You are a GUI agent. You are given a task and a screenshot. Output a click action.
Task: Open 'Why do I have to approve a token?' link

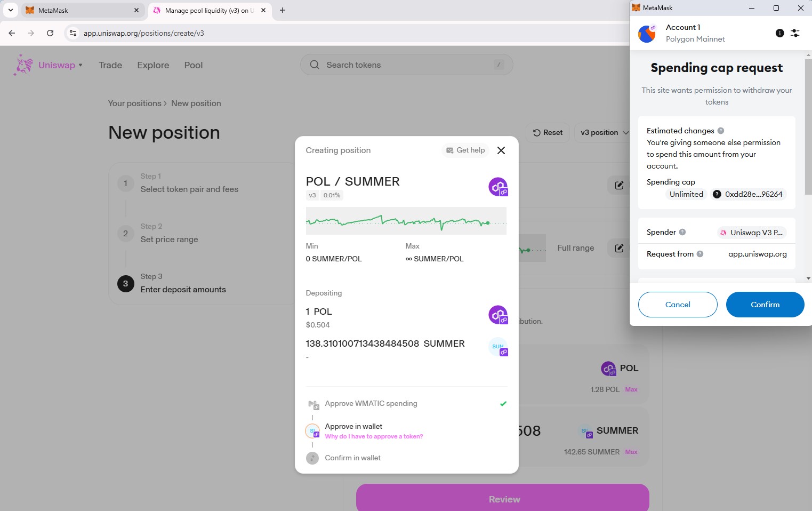(374, 436)
